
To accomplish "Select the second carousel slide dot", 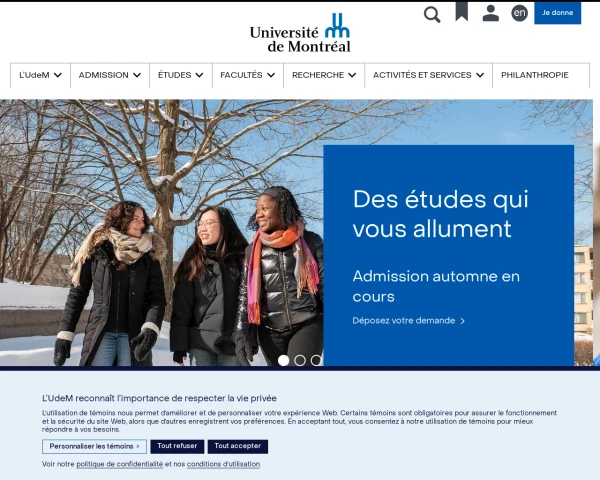I will click(300, 360).
